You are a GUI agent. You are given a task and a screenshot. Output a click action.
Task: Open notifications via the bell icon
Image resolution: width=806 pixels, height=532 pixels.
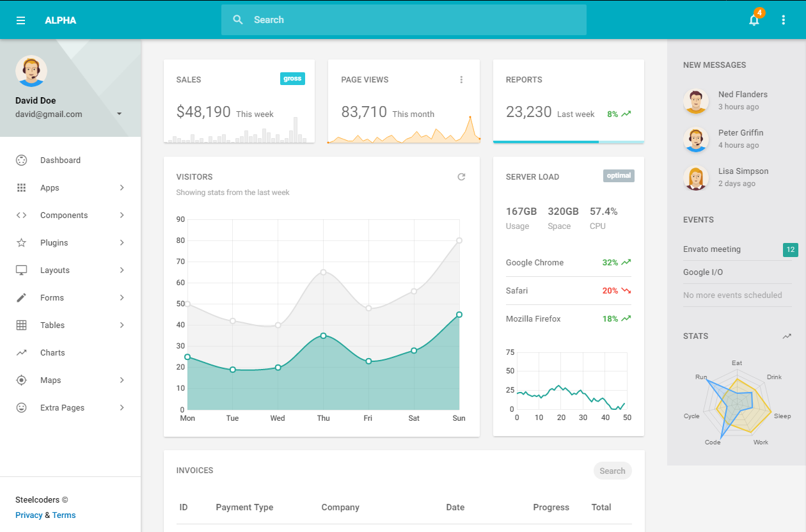[x=754, y=20]
